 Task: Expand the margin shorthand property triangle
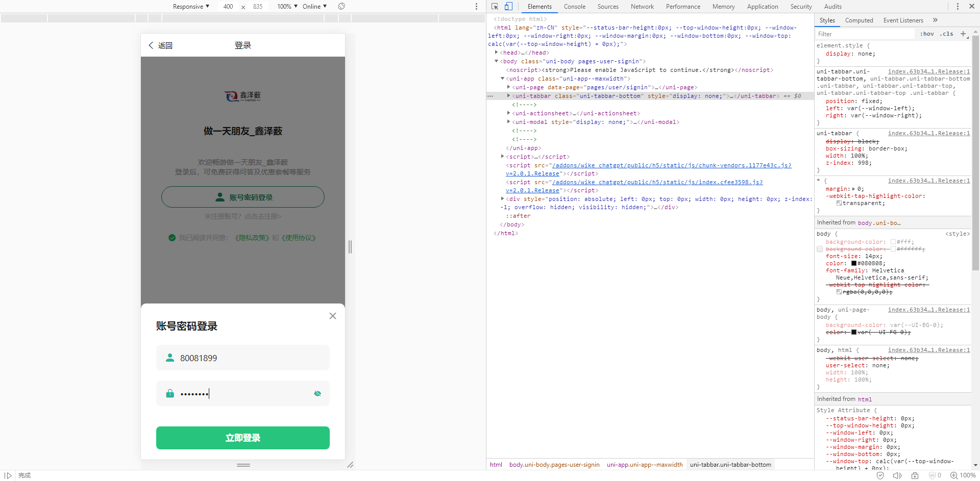click(853, 189)
